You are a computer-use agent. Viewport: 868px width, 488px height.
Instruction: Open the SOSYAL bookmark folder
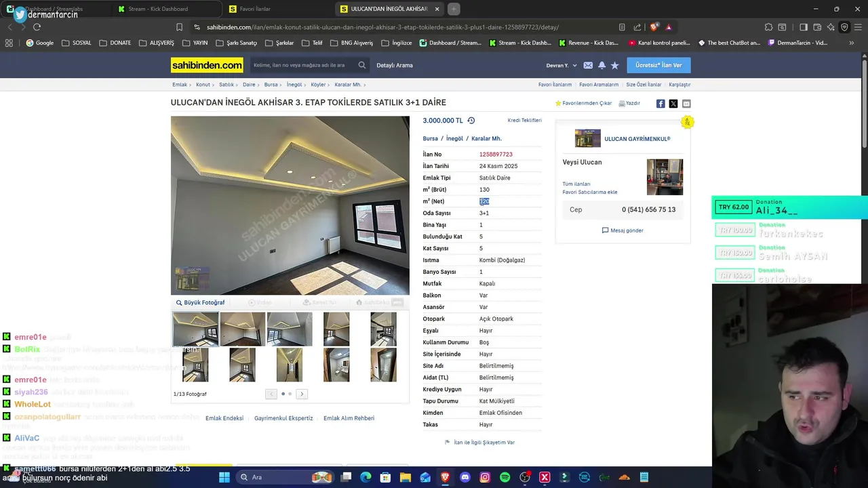[77, 43]
